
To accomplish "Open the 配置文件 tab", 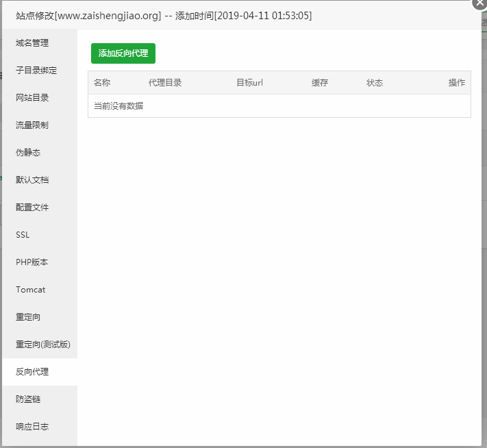I will pos(40,208).
